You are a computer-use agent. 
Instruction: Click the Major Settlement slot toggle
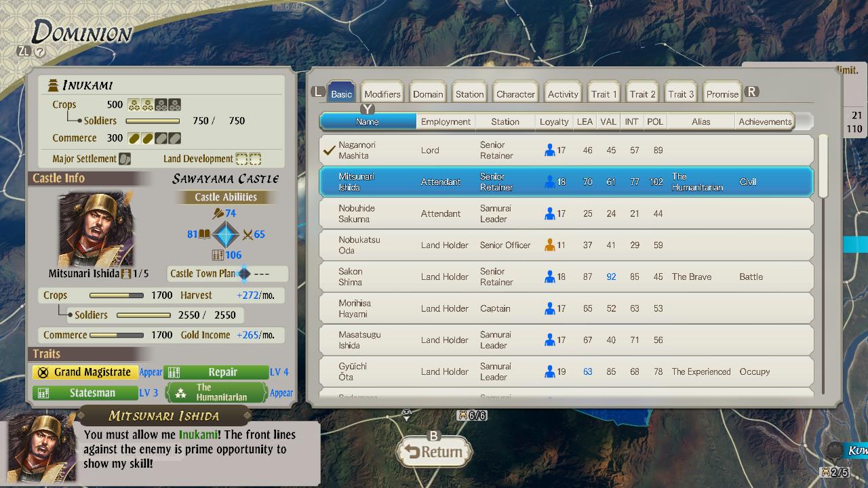click(x=125, y=159)
